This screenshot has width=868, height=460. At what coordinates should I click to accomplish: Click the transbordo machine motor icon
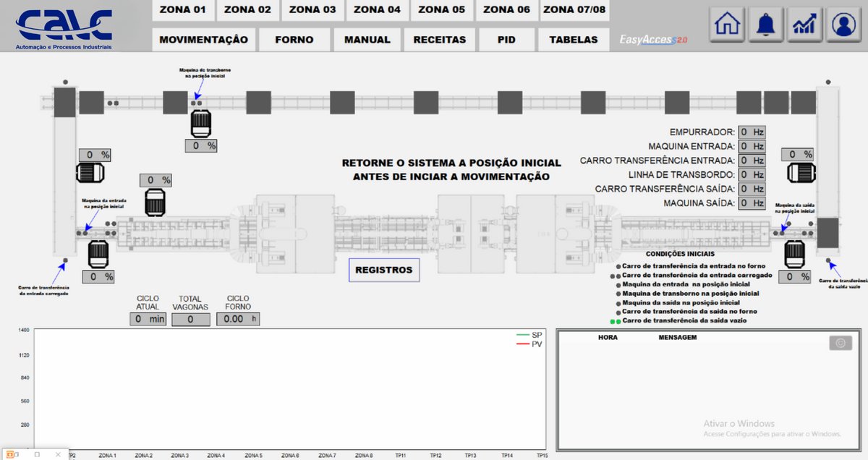(x=201, y=123)
